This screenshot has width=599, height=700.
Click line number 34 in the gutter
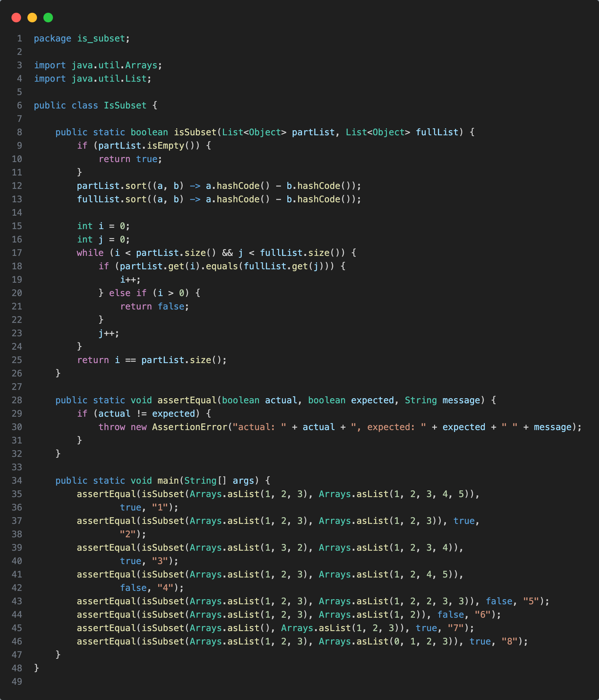coord(17,481)
